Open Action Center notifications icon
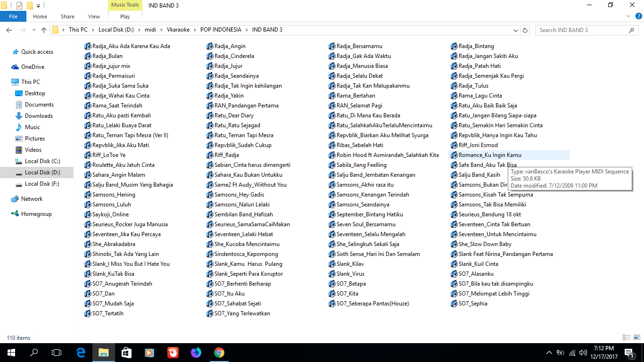The image size is (644, 362). pyautogui.click(x=629, y=353)
